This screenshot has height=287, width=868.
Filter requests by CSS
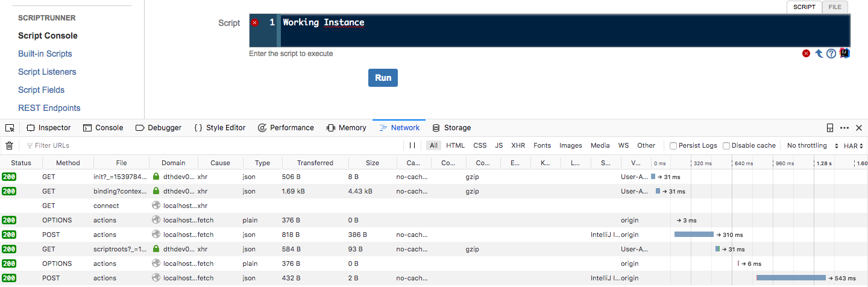click(480, 145)
